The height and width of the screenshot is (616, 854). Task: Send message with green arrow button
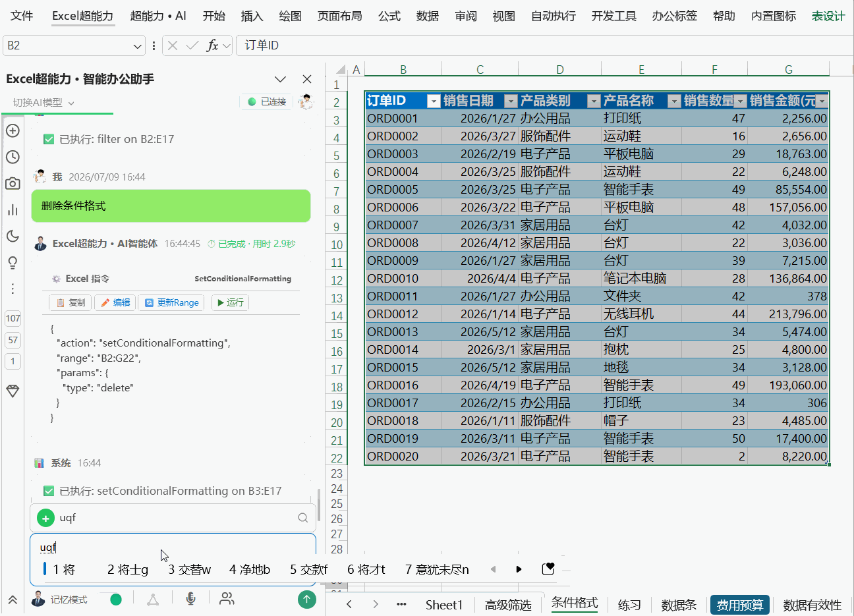[306, 598]
